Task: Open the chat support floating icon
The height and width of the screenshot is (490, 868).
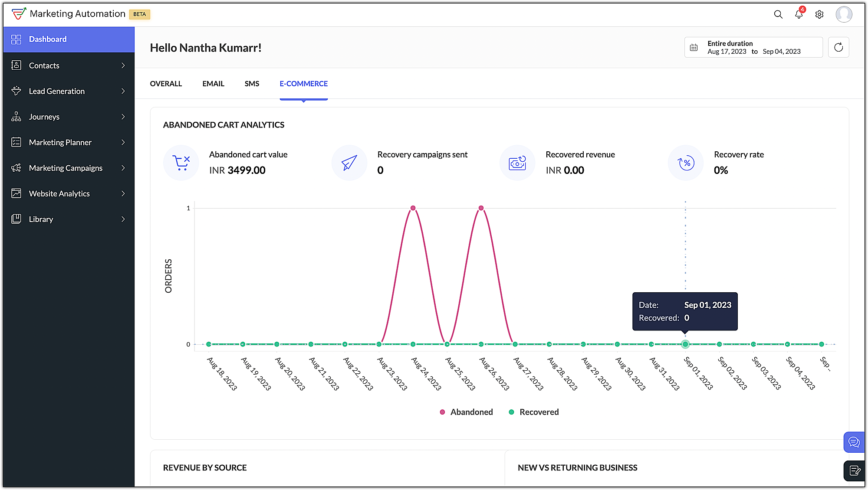Action: point(854,442)
